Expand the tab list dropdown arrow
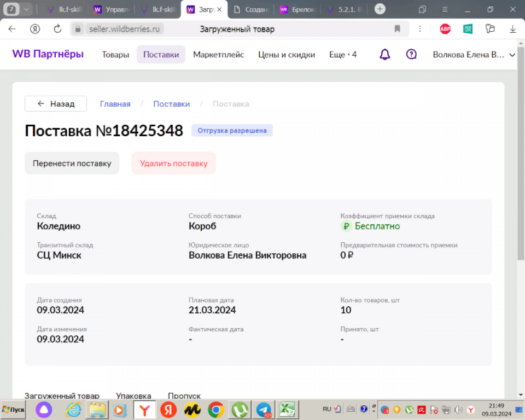525x420 pixels. pyautogui.click(x=26, y=9)
